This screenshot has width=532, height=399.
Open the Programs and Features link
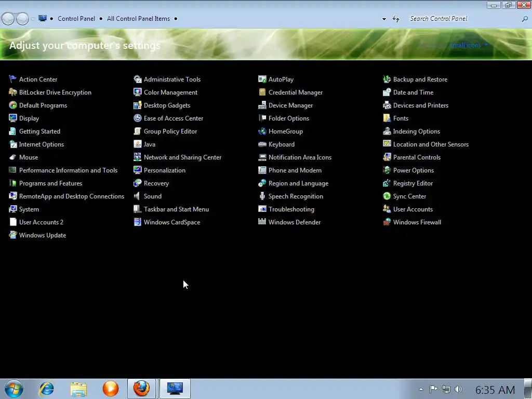[50, 183]
